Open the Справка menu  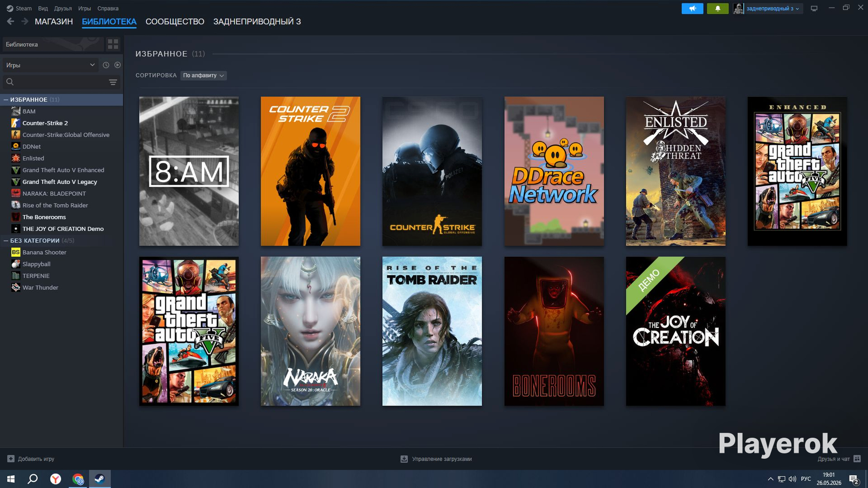pos(108,8)
